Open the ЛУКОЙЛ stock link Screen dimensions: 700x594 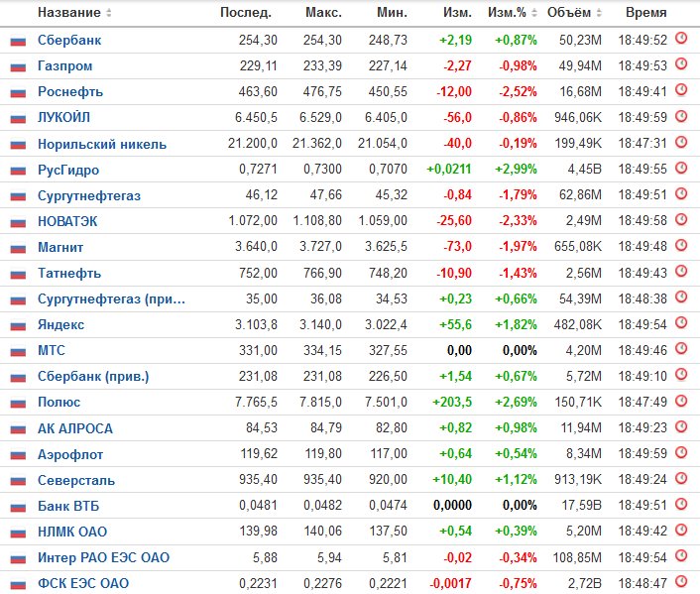pos(63,117)
